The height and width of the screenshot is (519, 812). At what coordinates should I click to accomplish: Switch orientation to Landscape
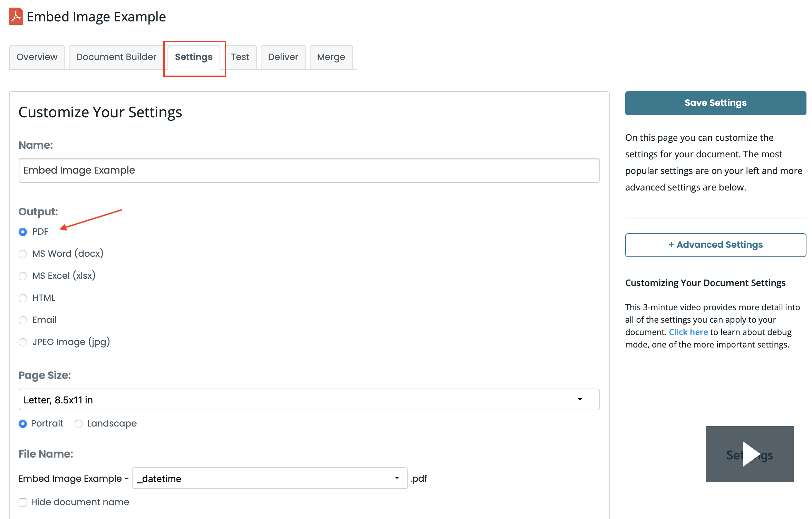click(79, 424)
